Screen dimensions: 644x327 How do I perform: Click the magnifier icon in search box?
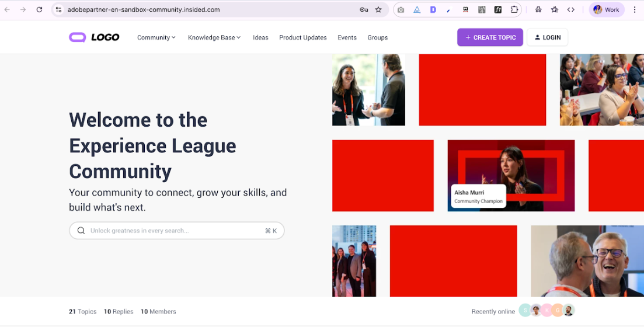tap(81, 231)
